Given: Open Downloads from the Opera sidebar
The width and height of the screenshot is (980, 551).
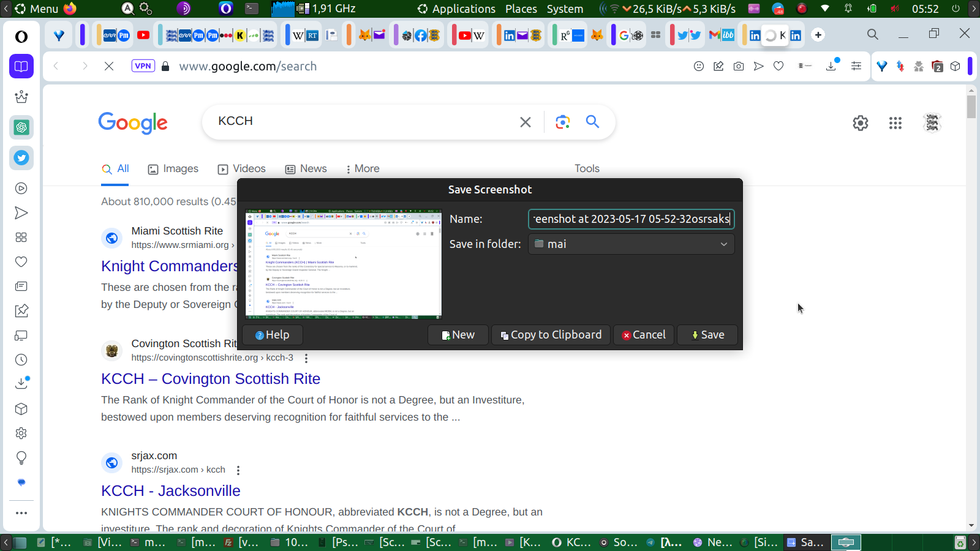Looking at the screenshot, I should [21, 384].
